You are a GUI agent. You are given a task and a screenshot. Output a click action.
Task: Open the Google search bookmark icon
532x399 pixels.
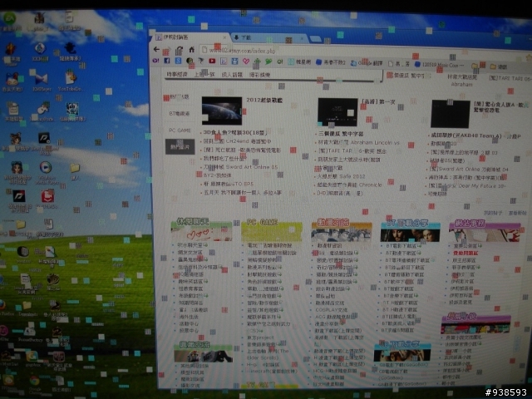click(x=178, y=61)
